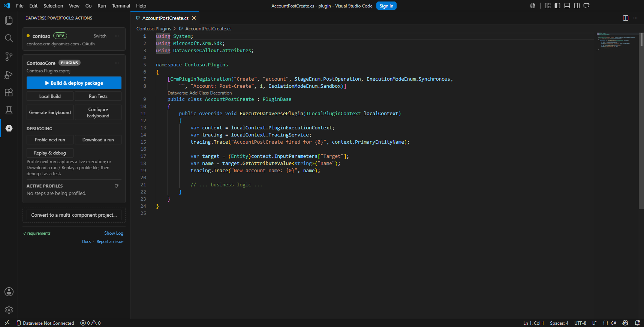Open the File menu
This screenshot has height=327, width=644.
(x=20, y=6)
